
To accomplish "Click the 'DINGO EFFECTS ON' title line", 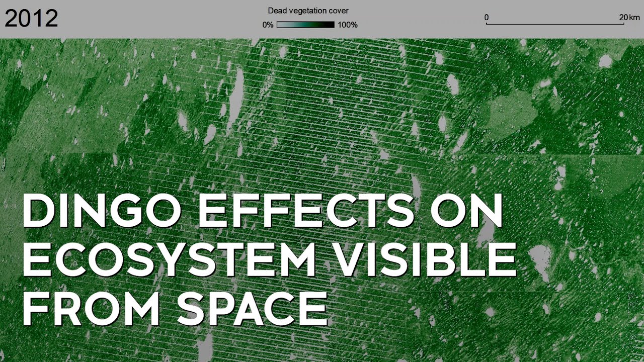I will pyautogui.click(x=263, y=210).
